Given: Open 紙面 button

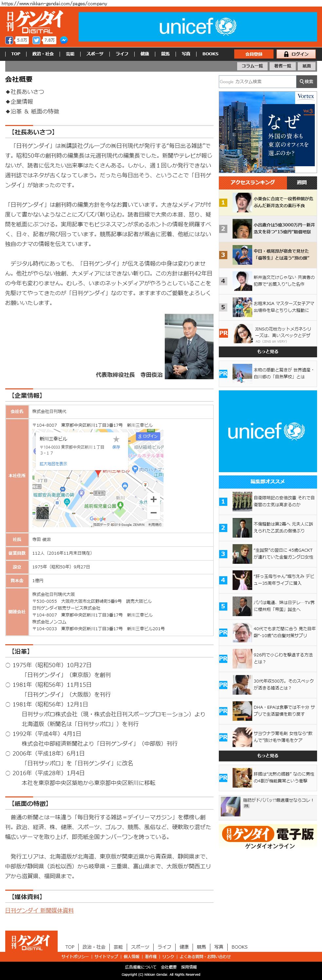Looking at the screenshot, I should coord(307,66).
